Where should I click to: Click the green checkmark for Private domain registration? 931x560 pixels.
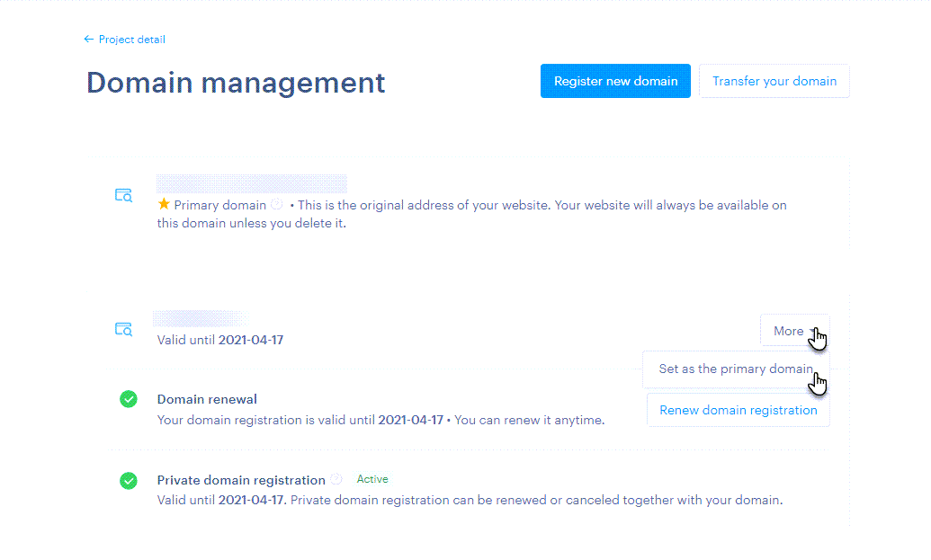click(x=129, y=481)
